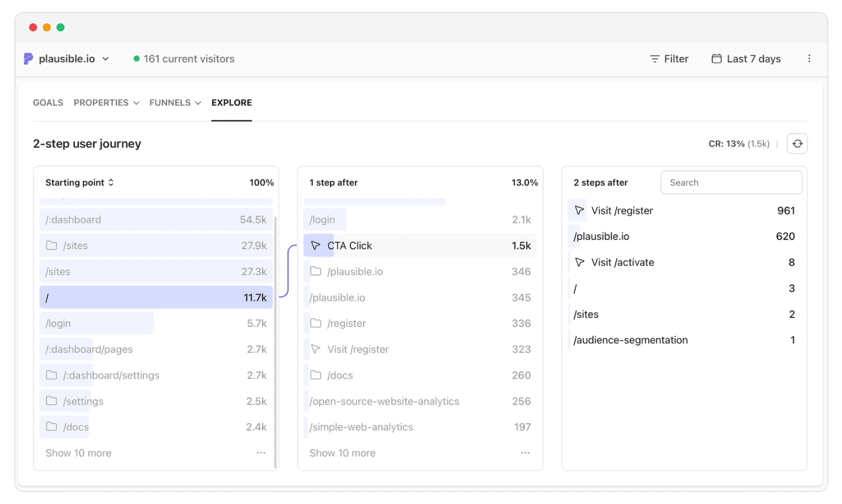Select /plausible.io 620 row

(685, 236)
